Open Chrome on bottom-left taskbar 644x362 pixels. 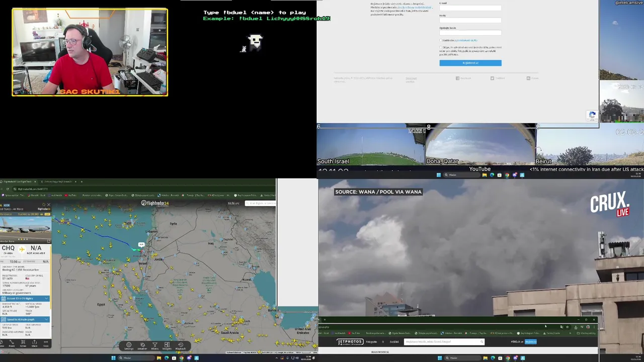click(182, 358)
